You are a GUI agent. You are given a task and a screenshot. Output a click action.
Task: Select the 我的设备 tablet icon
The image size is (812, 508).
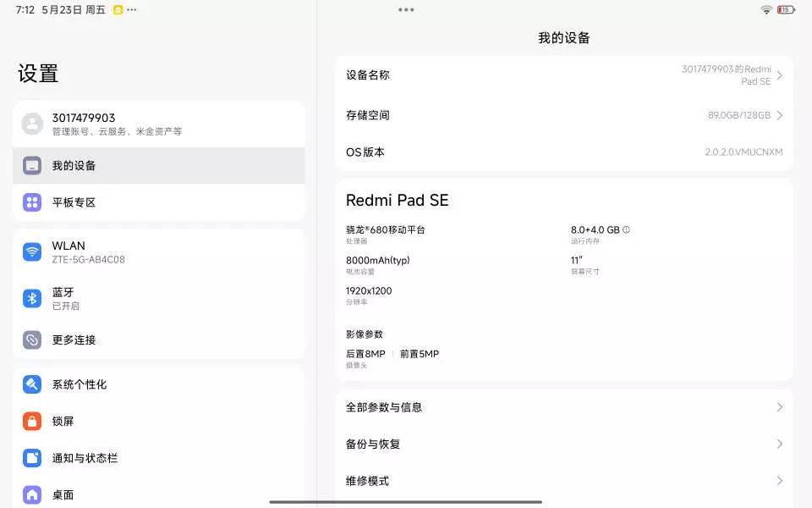(x=32, y=166)
